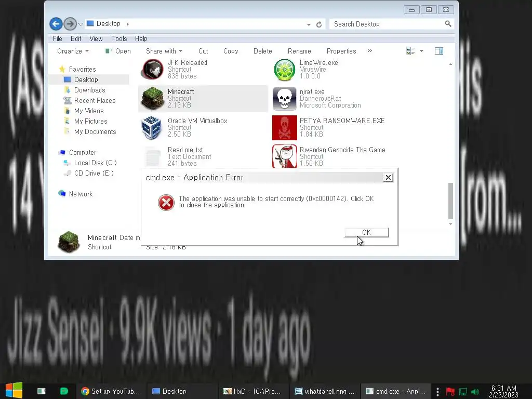Viewport: 532px width, 399px height.
Task: Show more toolbar commands chevron
Action: tap(370, 51)
